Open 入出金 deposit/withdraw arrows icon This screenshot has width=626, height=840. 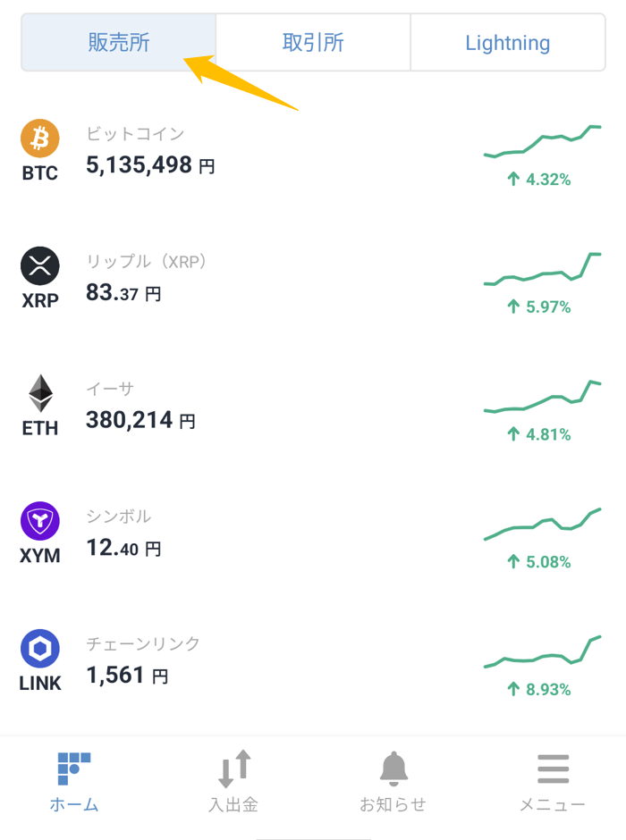(234, 769)
